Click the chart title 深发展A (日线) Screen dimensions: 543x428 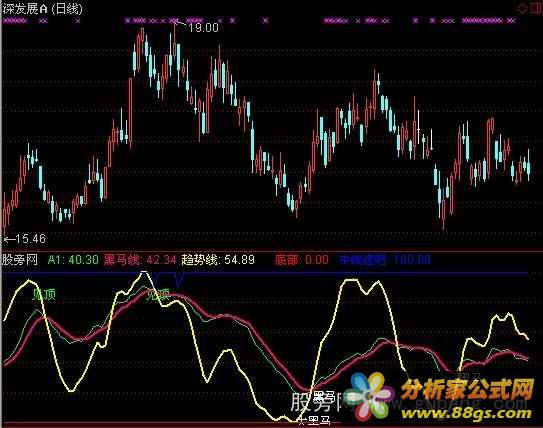(43, 9)
